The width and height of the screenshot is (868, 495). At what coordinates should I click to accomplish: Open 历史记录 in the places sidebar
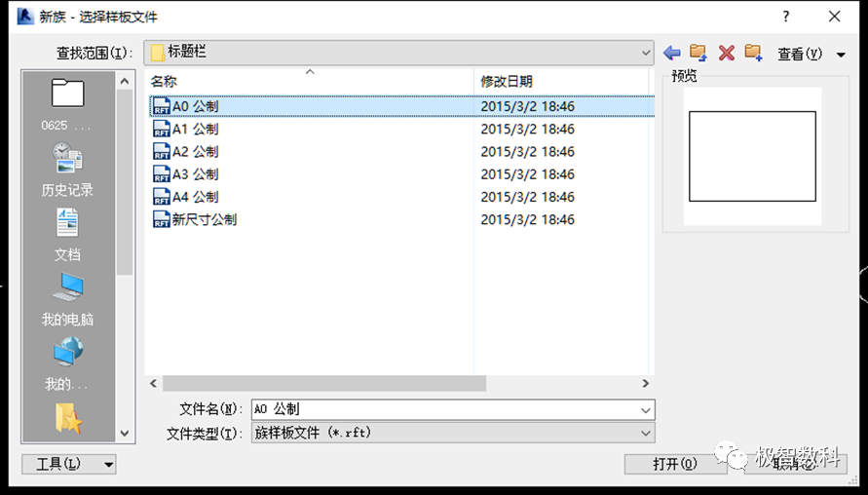(67, 169)
